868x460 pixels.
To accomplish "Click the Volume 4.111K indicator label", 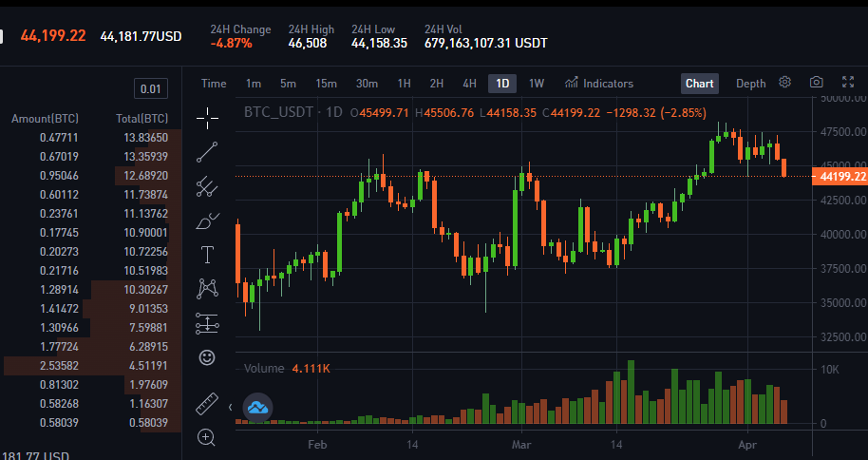I will tap(287, 369).
